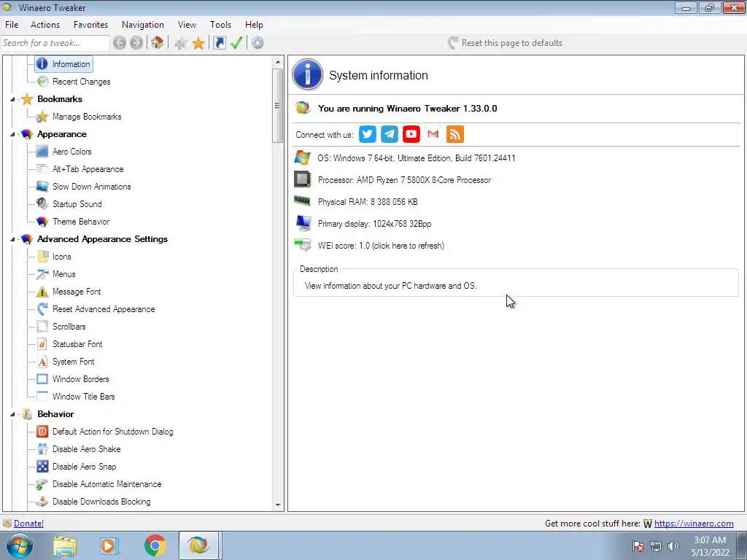Screen dimensions: 747x560
Task: Click the gray Add bookmark star icon
Action: [x=181, y=43]
